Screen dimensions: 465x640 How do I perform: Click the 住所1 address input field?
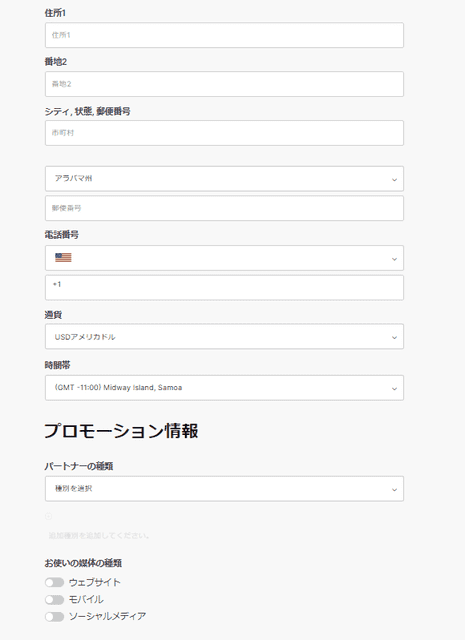(224, 35)
